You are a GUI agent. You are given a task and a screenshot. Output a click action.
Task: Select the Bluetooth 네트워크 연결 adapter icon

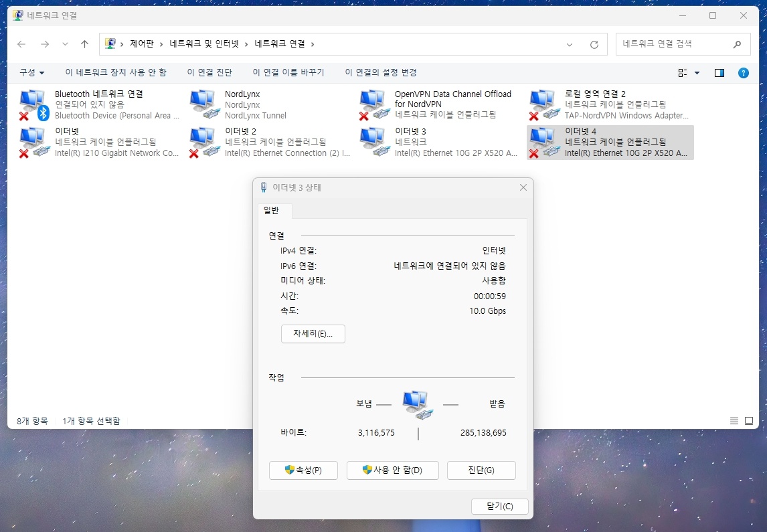click(x=34, y=104)
